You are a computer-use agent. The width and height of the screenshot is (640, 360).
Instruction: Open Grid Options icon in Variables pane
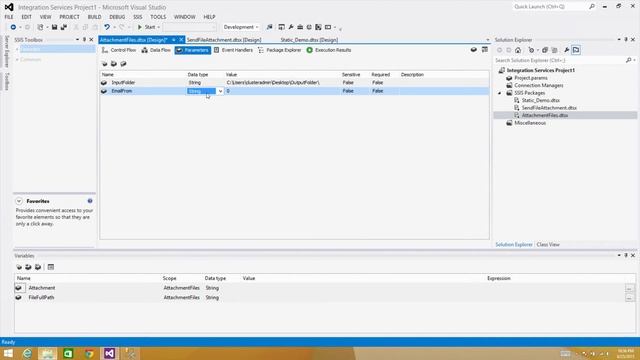51,267
